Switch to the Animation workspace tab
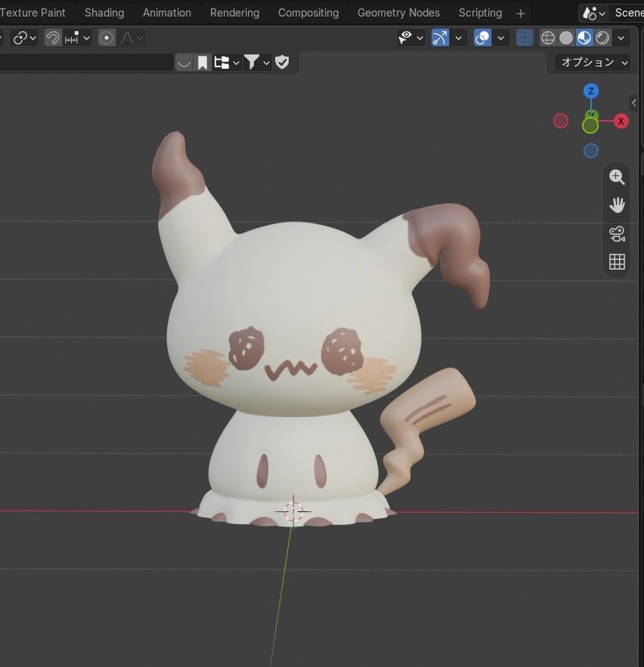Image resolution: width=644 pixels, height=667 pixels. click(x=167, y=13)
